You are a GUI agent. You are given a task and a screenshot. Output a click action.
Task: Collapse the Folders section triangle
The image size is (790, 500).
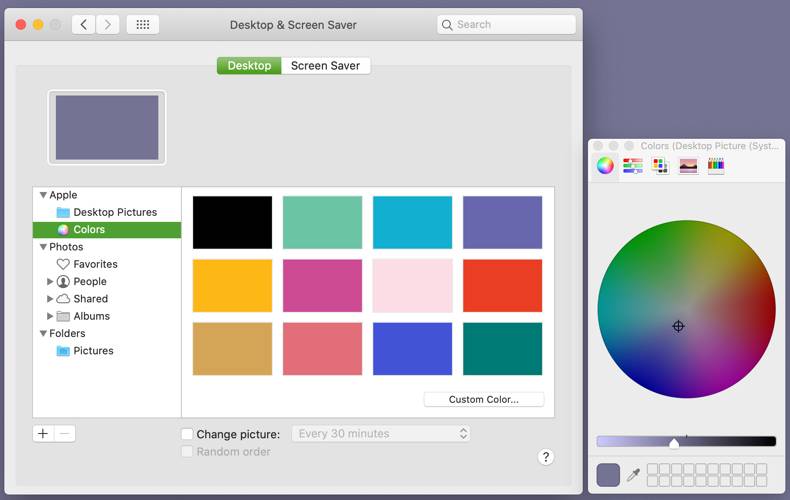tap(43, 333)
